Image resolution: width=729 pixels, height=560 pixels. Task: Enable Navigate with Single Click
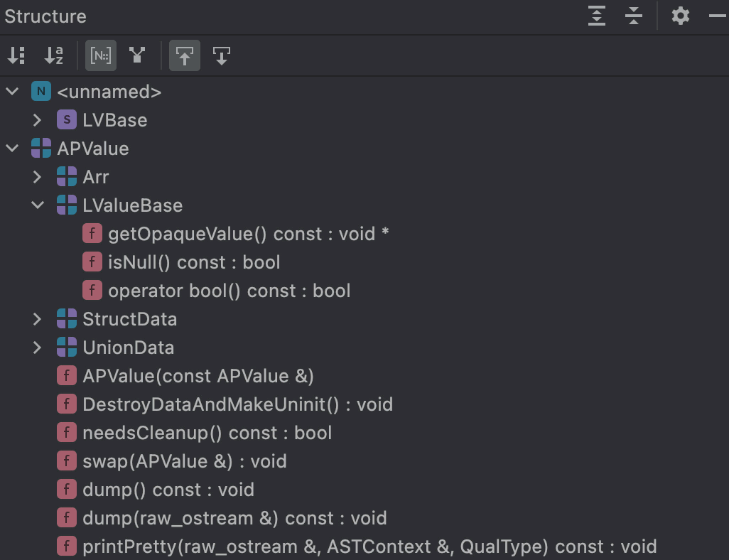pos(185,55)
